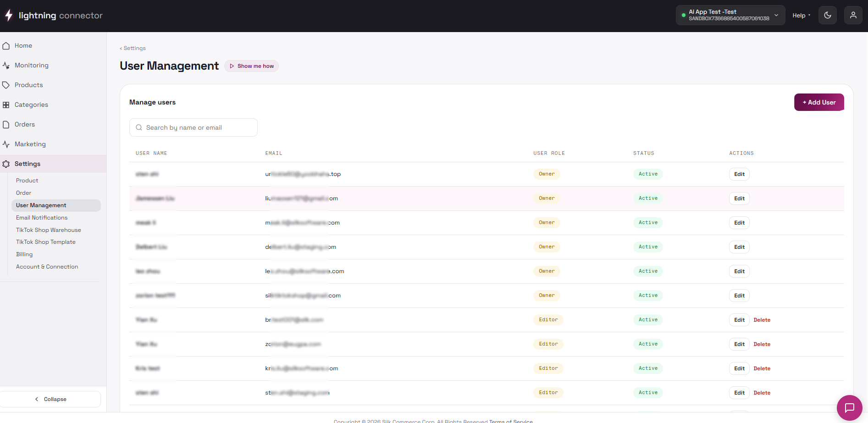
Task: Open the chat support bubble
Action: [x=850, y=408]
